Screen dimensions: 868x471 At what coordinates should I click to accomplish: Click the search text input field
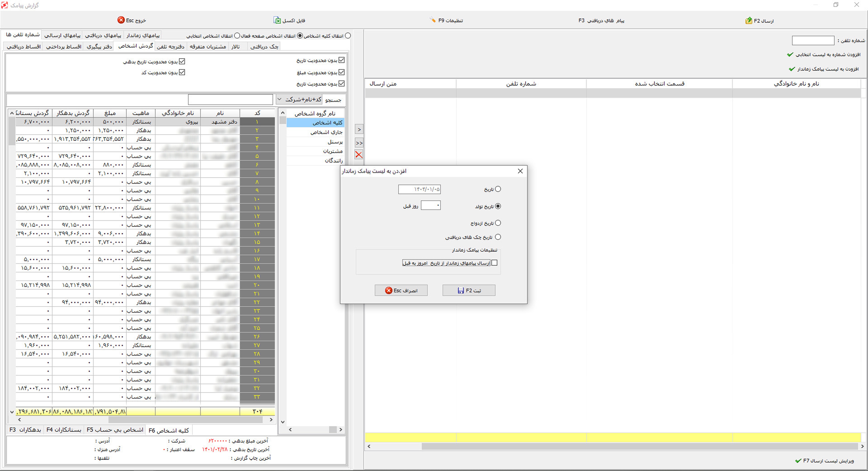coord(230,99)
